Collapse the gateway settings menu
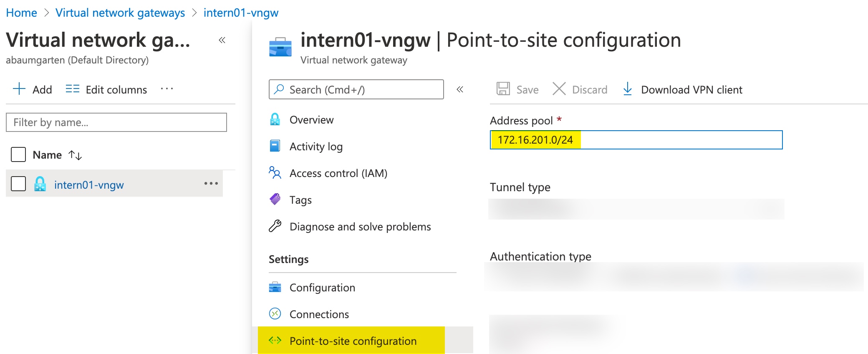868x354 pixels. [x=460, y=89]
